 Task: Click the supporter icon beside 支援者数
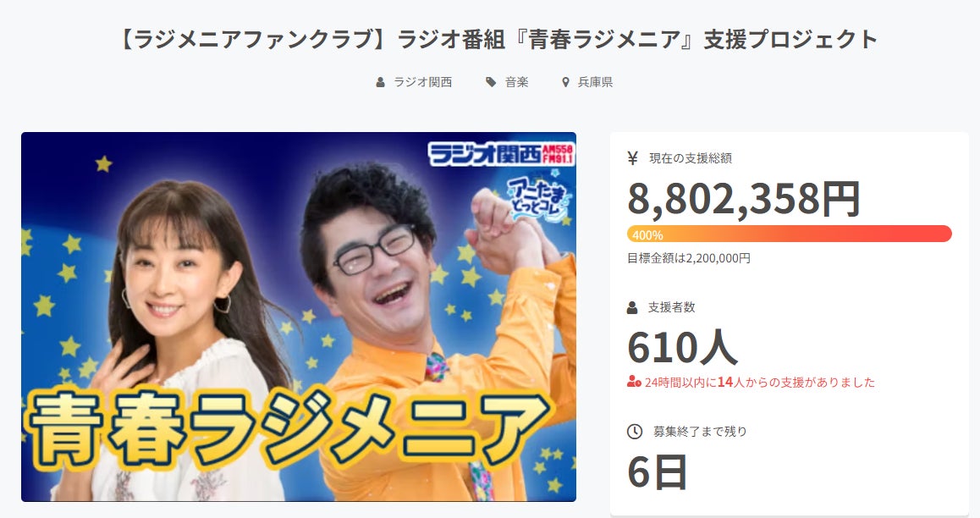click(632, 307)
